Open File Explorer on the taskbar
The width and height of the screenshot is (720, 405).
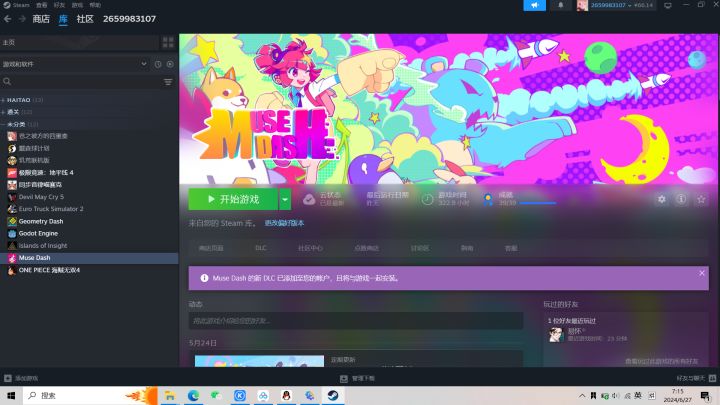tap(170, 395)
